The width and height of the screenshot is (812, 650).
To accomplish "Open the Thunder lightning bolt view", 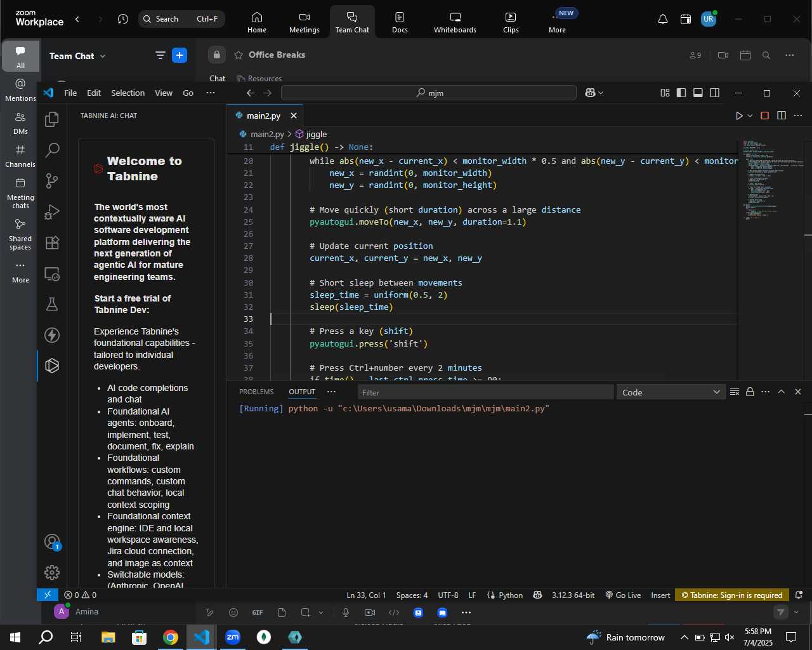I will [x=52, y=335].
